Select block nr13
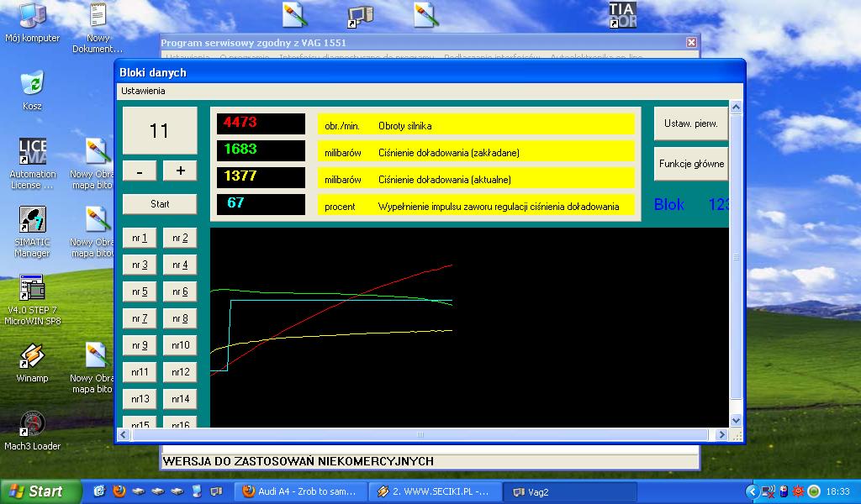This screenshot has height=504, width=861. coord(140,399)
